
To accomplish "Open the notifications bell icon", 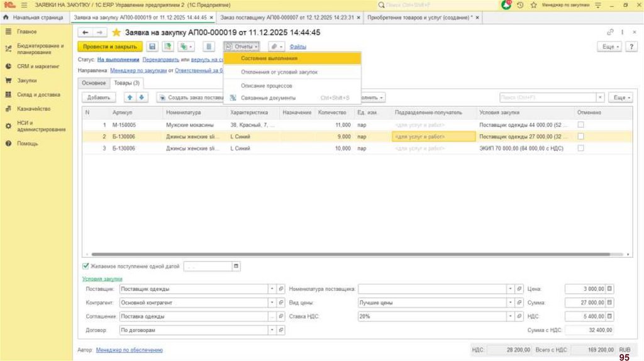I will (507, 5).
